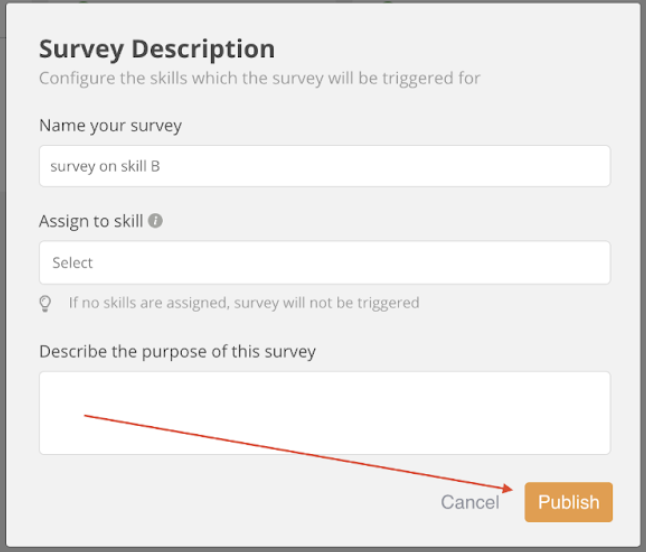Click the right end of the skill dropdown
Viewport: 646px width, 552px height.
click(x=593, y=262)
